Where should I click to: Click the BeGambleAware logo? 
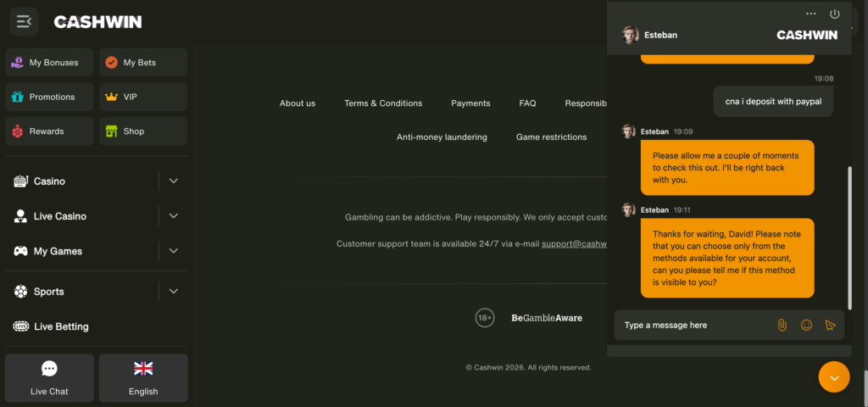coord(547,318)
